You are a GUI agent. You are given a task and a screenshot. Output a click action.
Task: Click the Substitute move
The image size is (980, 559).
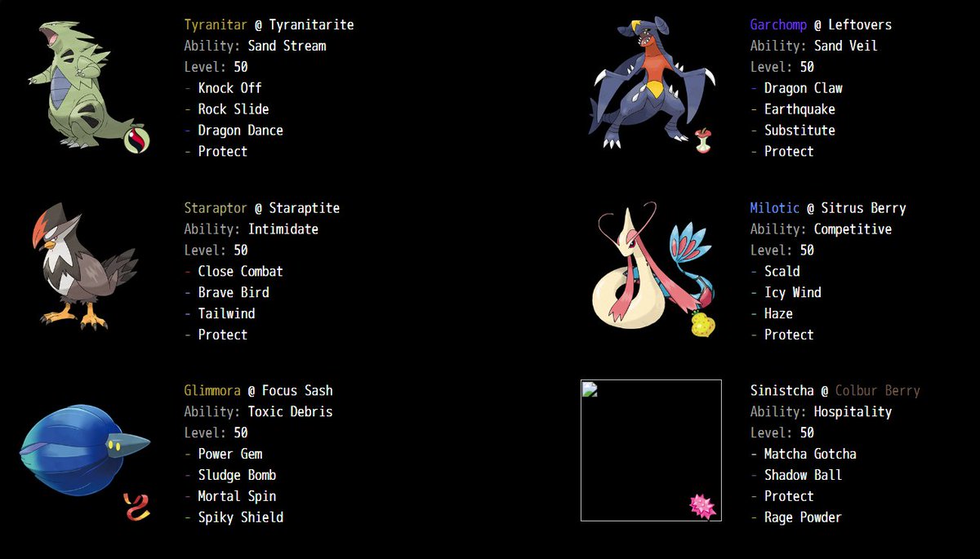[x=800, y=131]
